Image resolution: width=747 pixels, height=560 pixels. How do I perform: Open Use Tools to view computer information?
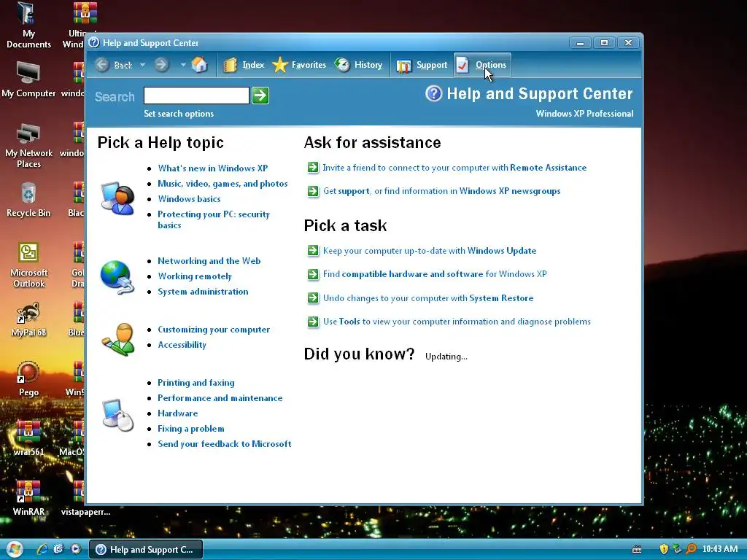pyautogui.click(x=457, y=322)
